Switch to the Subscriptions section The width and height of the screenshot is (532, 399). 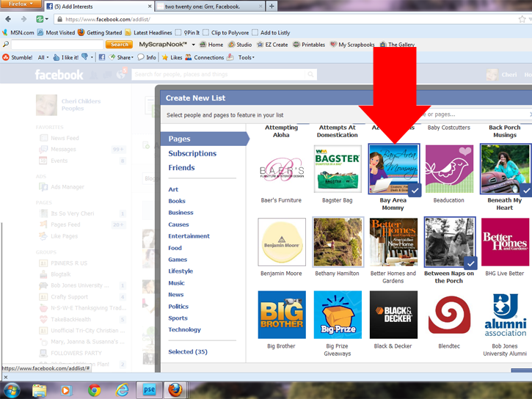coord(192,153)
